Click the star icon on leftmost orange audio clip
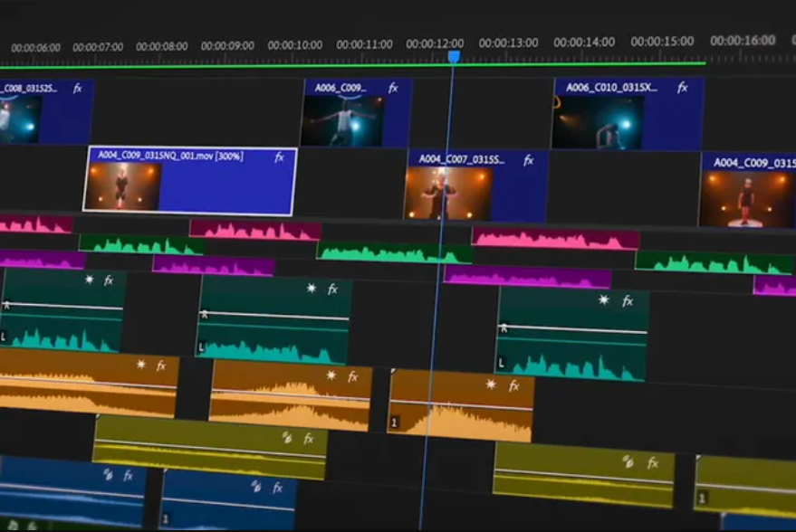Screen dimensions: 796x532 (x=141, y=364)
